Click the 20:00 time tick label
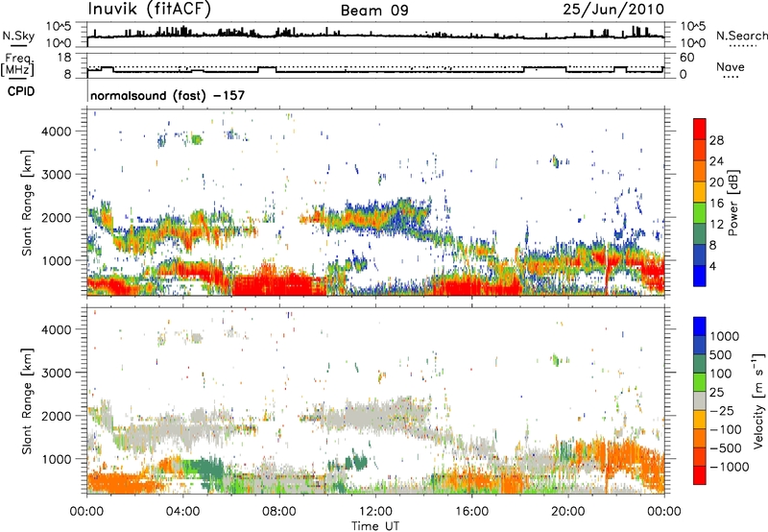 [x=567, y=512]
